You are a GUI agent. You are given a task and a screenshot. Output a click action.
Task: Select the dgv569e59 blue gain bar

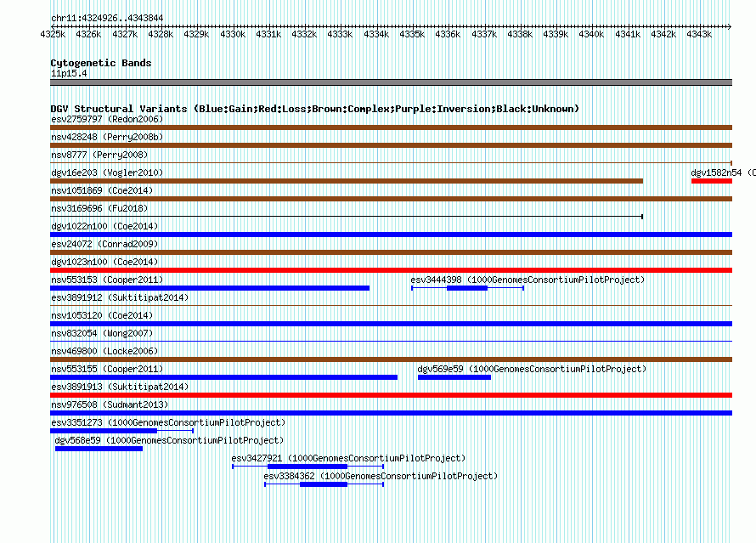click(454, 377)
